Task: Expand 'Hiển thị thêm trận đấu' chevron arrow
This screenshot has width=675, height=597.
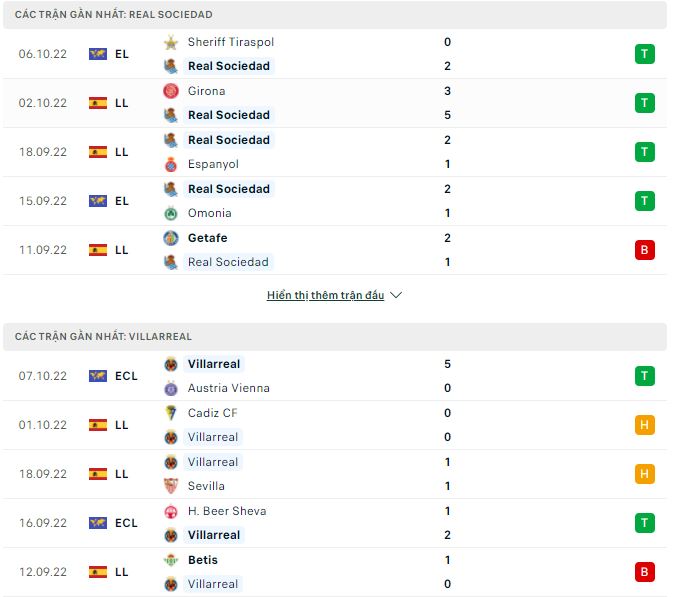Action: 396,295
